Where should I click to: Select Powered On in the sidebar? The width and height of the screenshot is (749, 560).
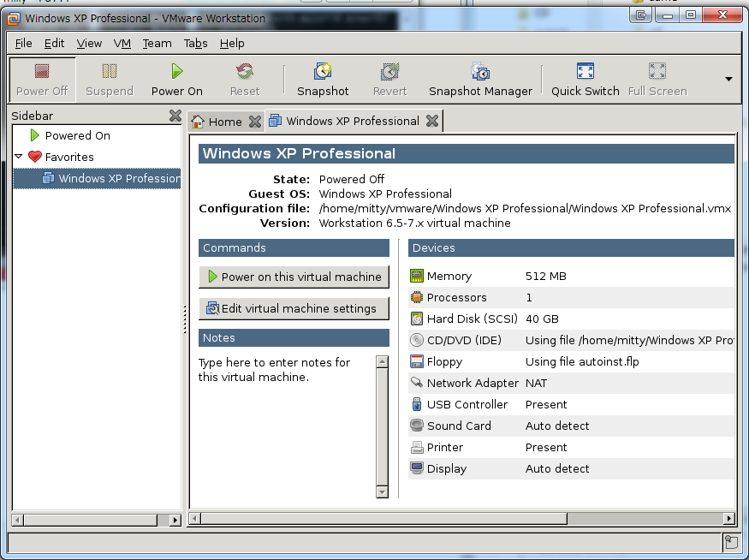coord(77,135)
